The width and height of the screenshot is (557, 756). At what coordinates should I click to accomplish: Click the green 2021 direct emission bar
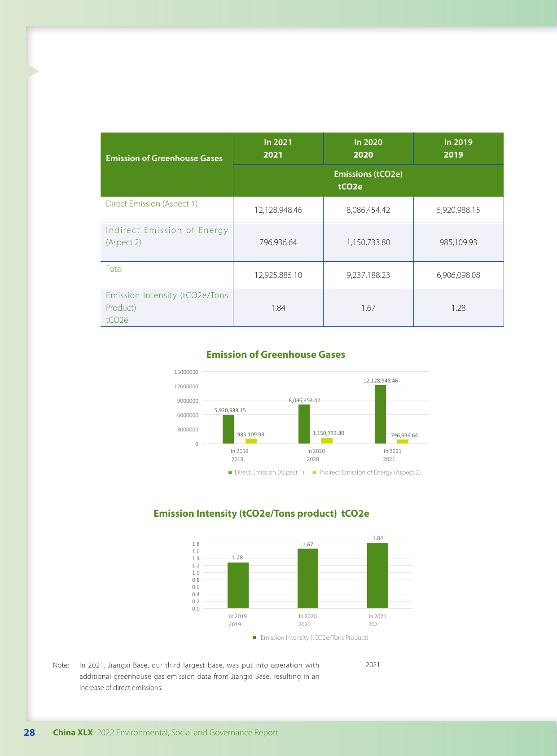pyautogui.click(x=380, y=414)
